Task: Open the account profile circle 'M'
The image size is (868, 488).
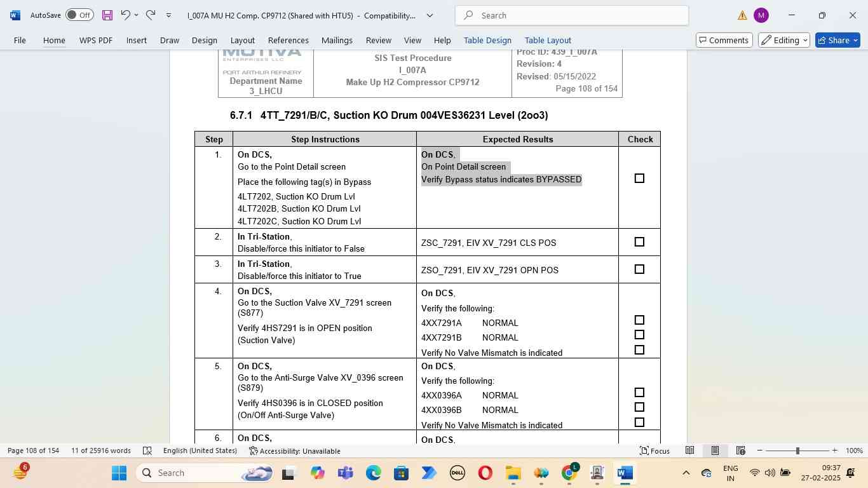Action: [761, 15]
